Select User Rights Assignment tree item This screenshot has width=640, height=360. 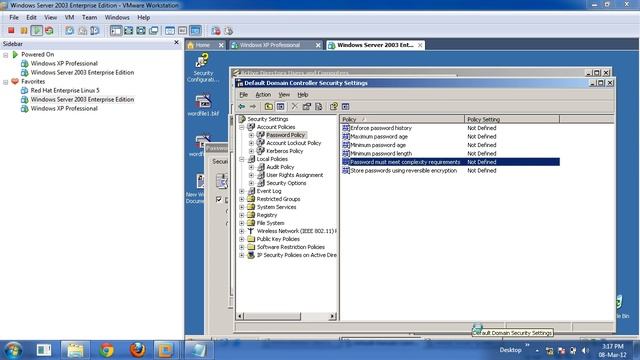[x=294, y=175]
